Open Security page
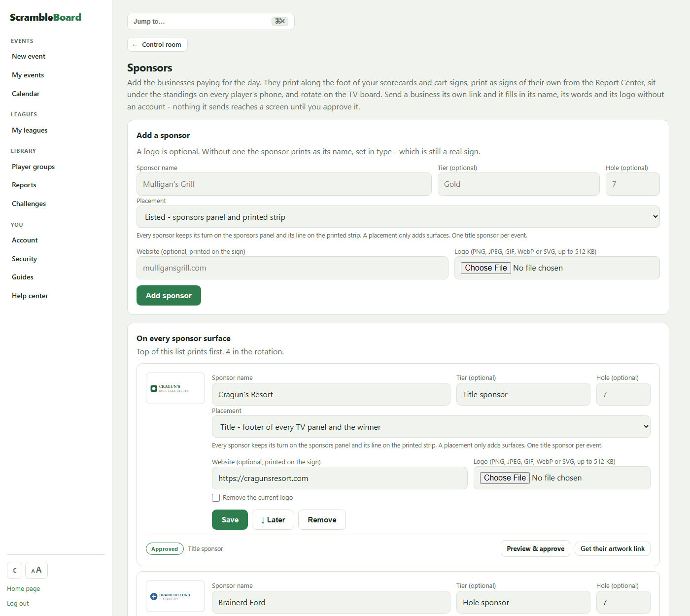 (x=25, y=259)
